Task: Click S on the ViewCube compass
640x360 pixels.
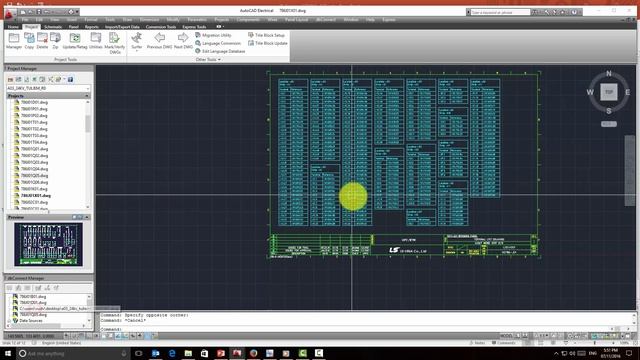Action: click(609, 111)
